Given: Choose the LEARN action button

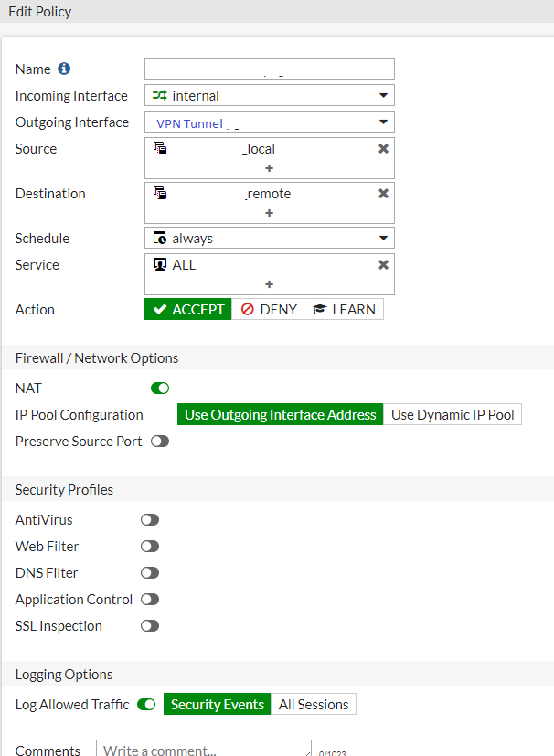Looking at the screenshot, I should click(344, 310).
